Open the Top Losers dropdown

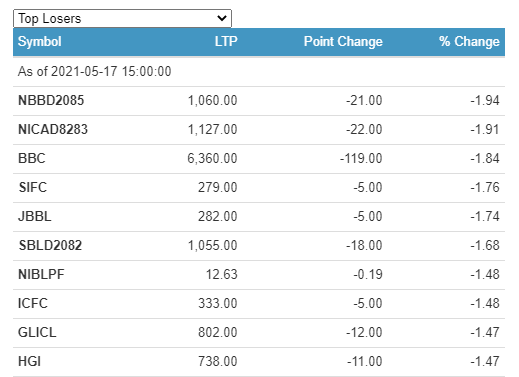122,18
